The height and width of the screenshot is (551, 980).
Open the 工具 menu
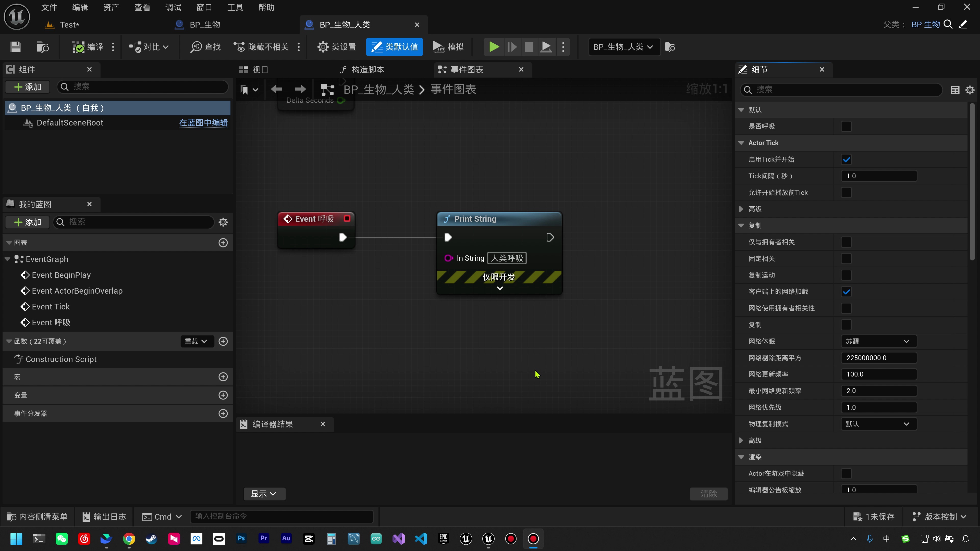coord(235,7)
